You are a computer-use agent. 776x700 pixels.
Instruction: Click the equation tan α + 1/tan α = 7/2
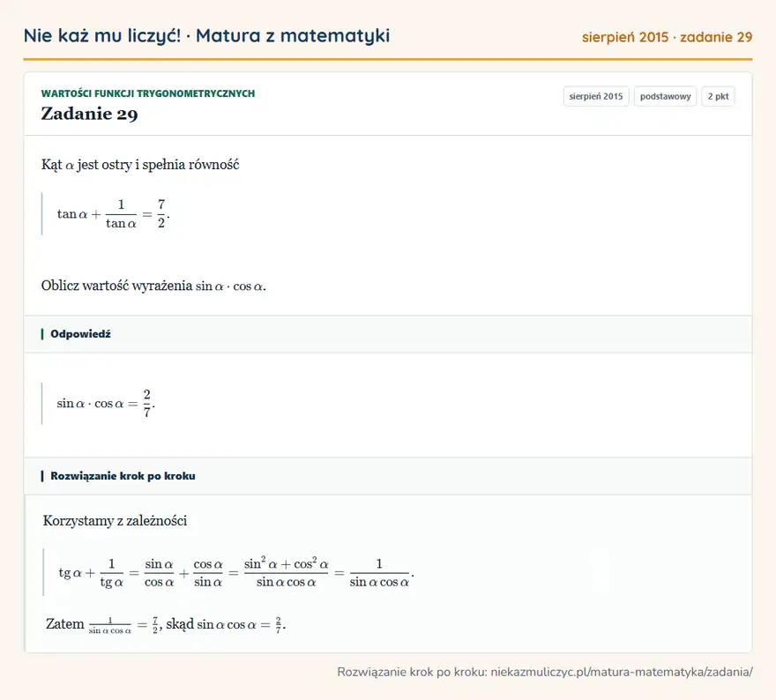click(114, 213)
